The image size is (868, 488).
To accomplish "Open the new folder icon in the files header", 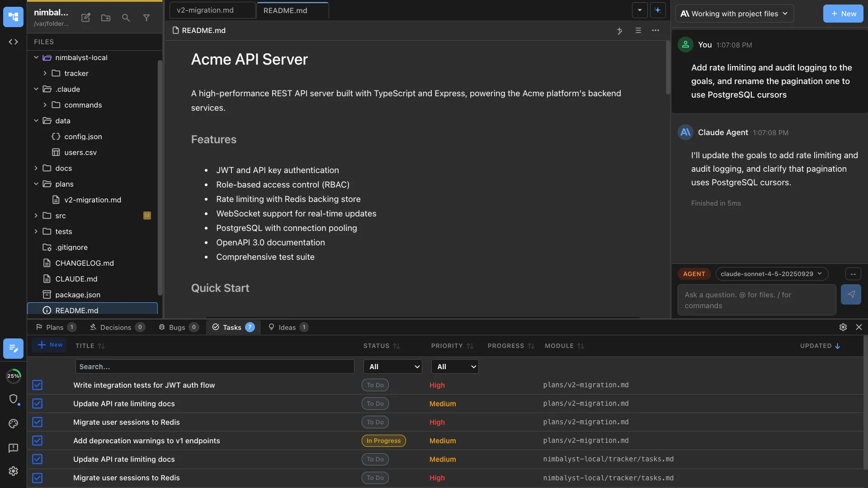I will tap(105, 18).
